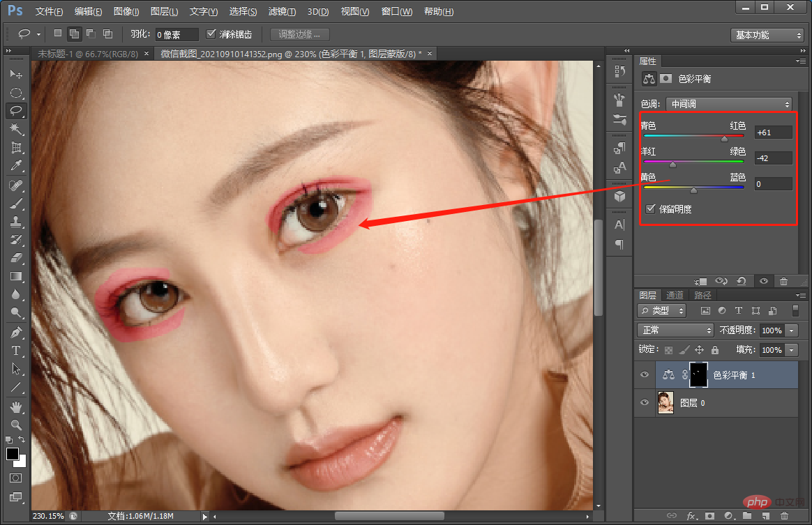
Task: Open the 色调 midtones dropdown
Action: pos(728,103)
